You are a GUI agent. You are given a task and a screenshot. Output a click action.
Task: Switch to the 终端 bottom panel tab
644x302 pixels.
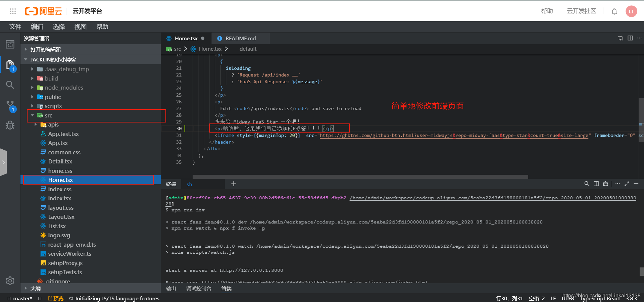tap(227, 289)
